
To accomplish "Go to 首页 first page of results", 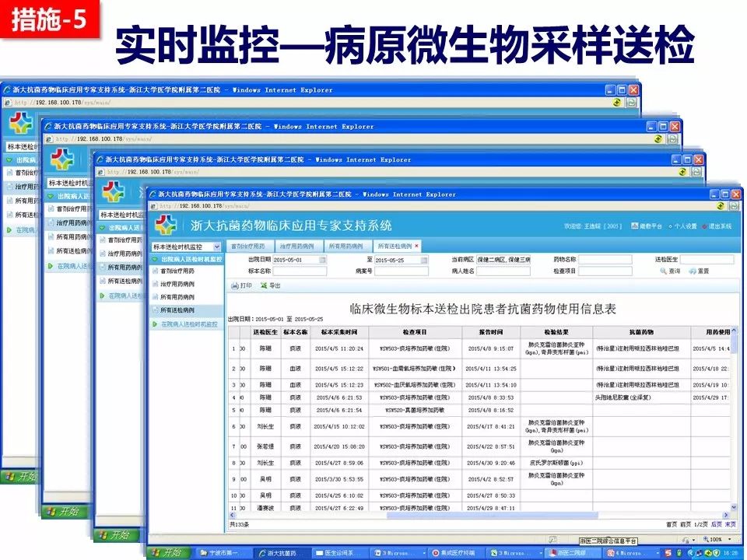I will pyautogui.click(x=672, y=524).
